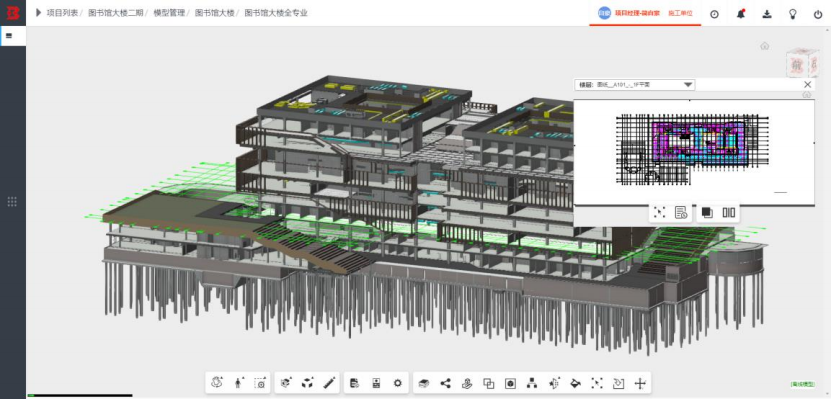The width and height of the screenshot is (833, 399).
Task: Open the history clock icon in header
Action: click(x=714, y=14)
